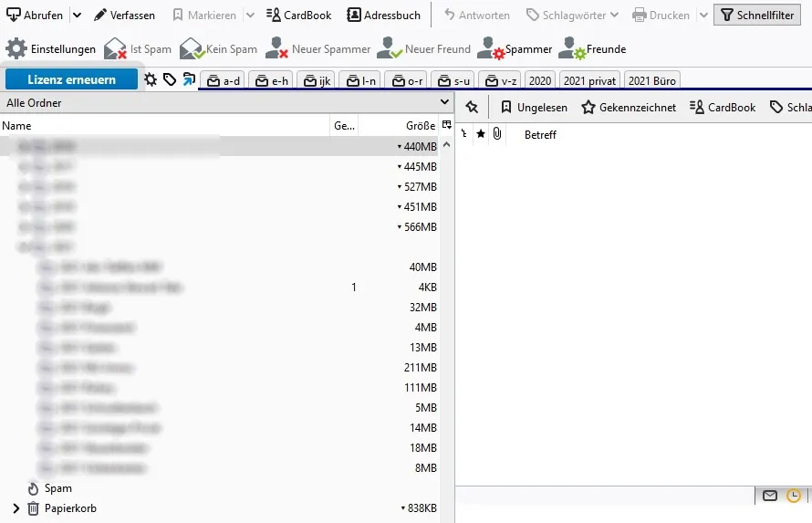The width and height of the screenshot is (812, 523).
Task: Select the folder row sized 527MB
Action: click(220, 186)
